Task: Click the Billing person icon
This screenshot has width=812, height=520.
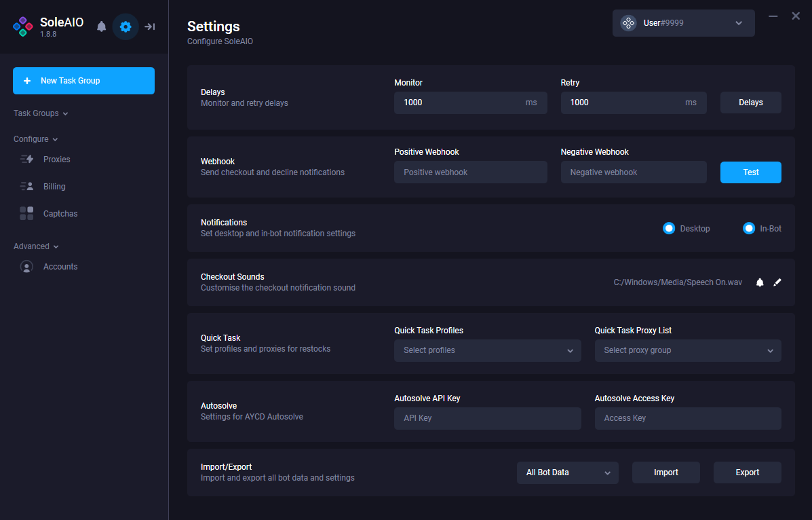Action: click(26, 186)
